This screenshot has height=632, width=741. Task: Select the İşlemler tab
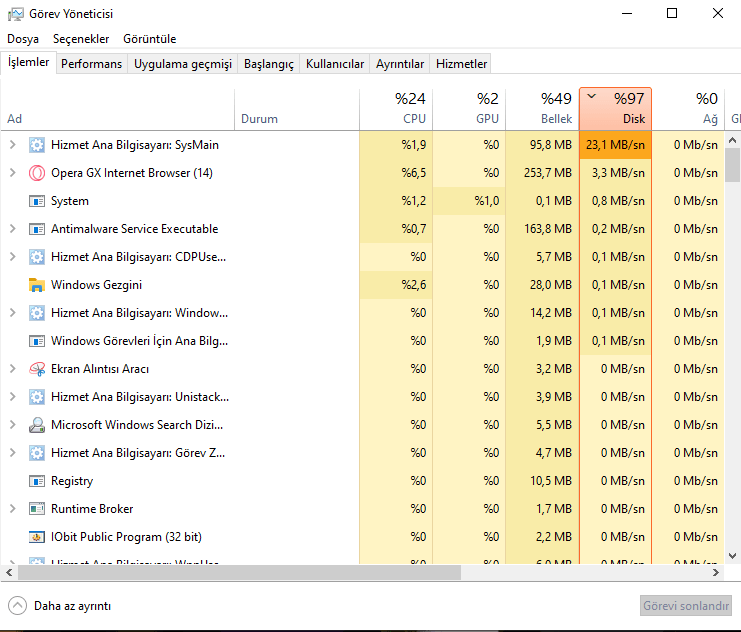click(x=28, y=62)
